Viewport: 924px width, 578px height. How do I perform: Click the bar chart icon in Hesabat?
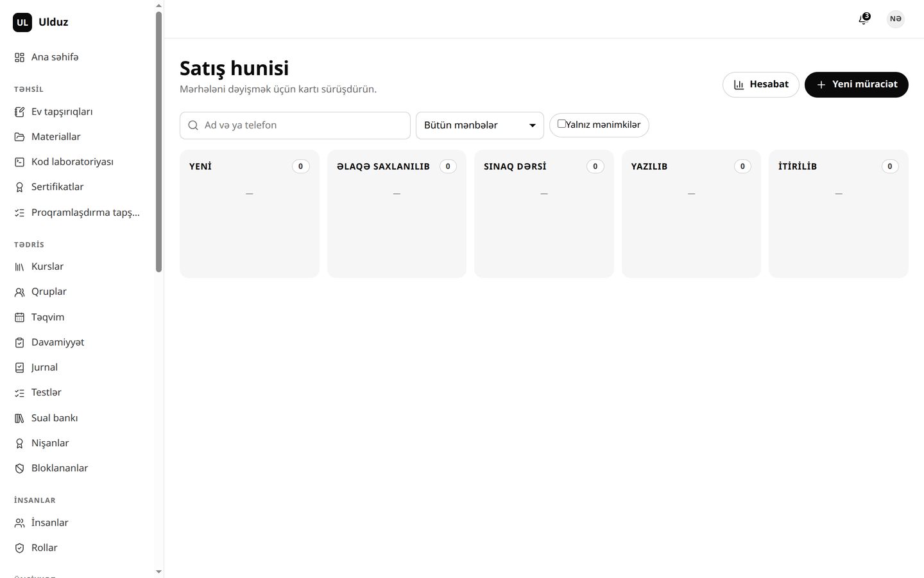tap(739, 85)
